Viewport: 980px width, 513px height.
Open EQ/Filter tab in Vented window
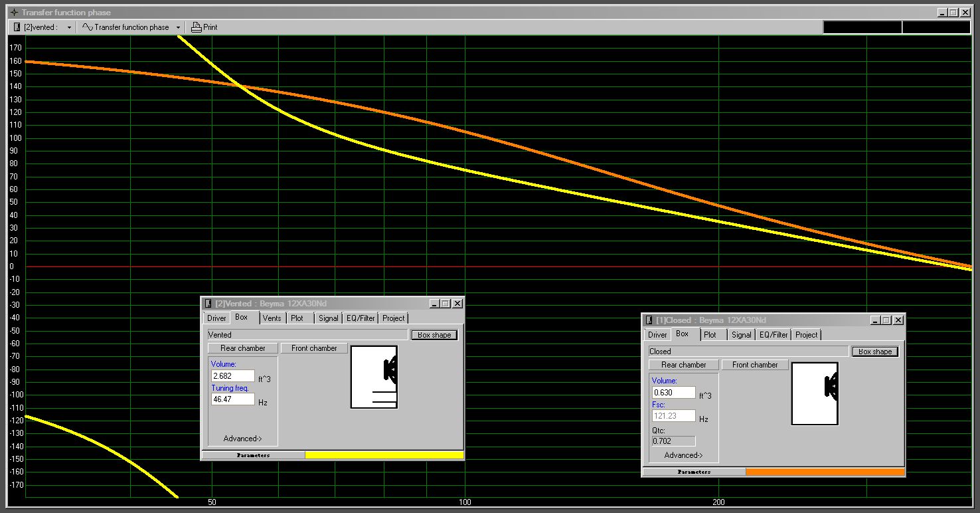[361, 318]
